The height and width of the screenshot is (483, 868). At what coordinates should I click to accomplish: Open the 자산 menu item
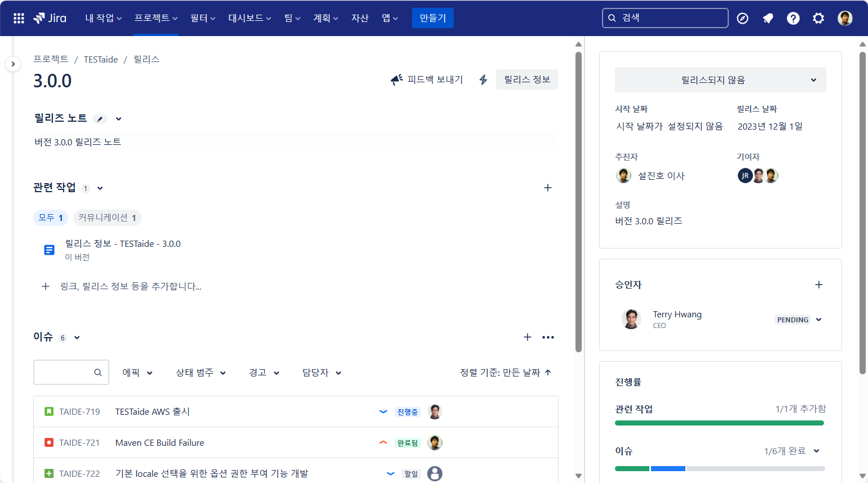(360, 18)
